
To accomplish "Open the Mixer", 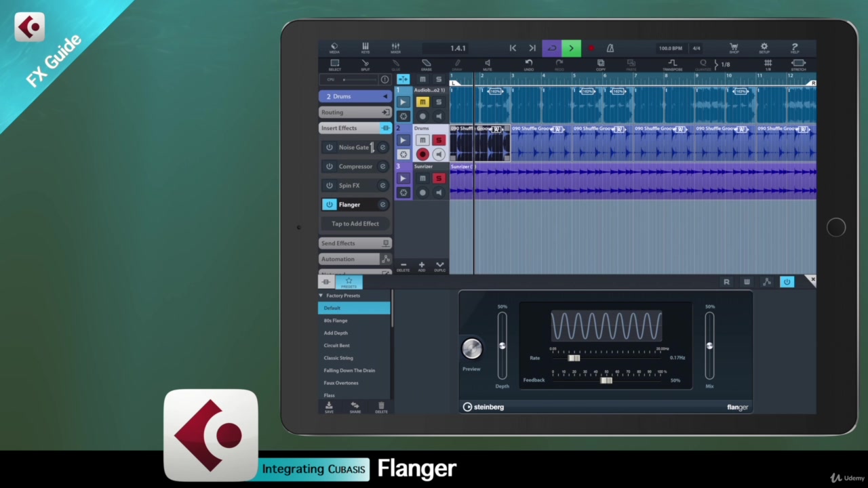I will (x=395, y=48).
